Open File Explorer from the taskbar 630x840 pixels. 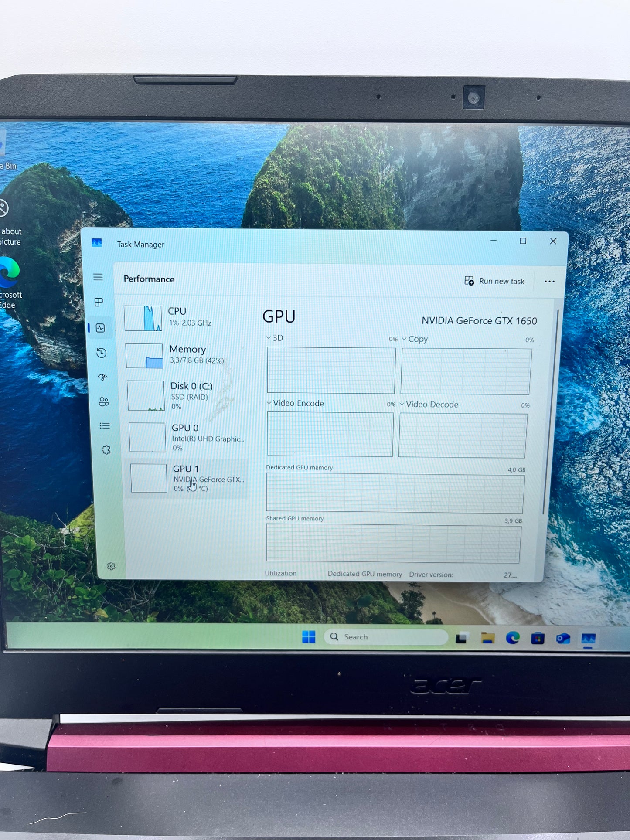(487, 638)
